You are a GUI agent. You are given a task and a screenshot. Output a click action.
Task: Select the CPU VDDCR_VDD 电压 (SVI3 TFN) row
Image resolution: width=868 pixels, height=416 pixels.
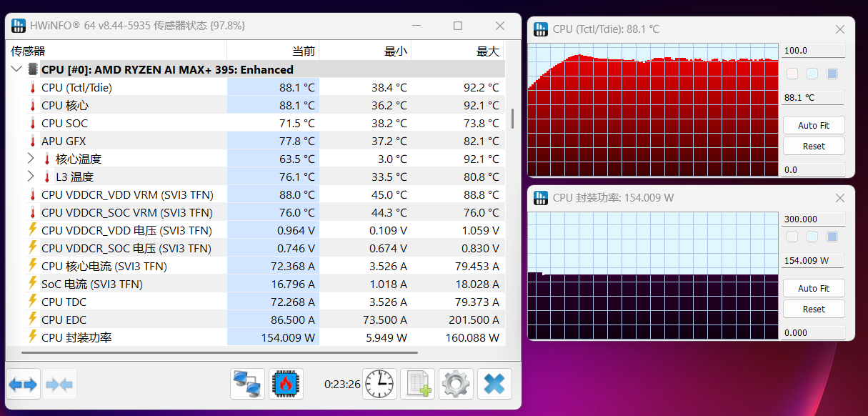point(256,230)
